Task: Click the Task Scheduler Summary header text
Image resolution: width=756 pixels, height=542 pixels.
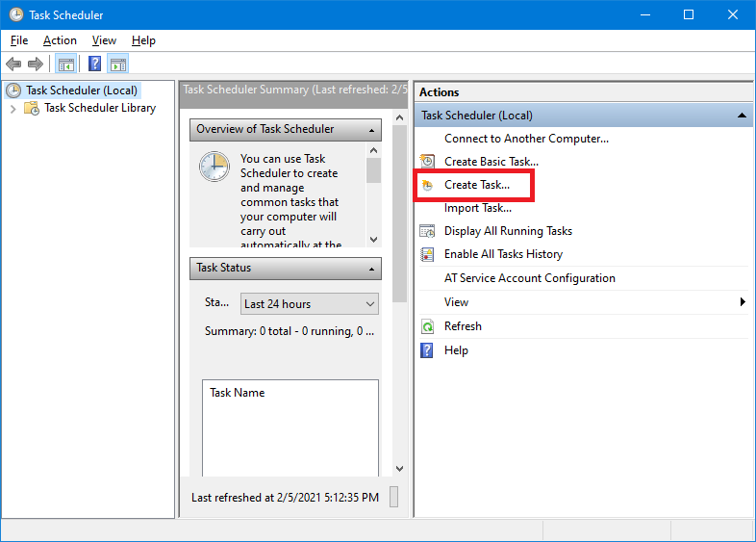Action: click(x=295, y=90)
